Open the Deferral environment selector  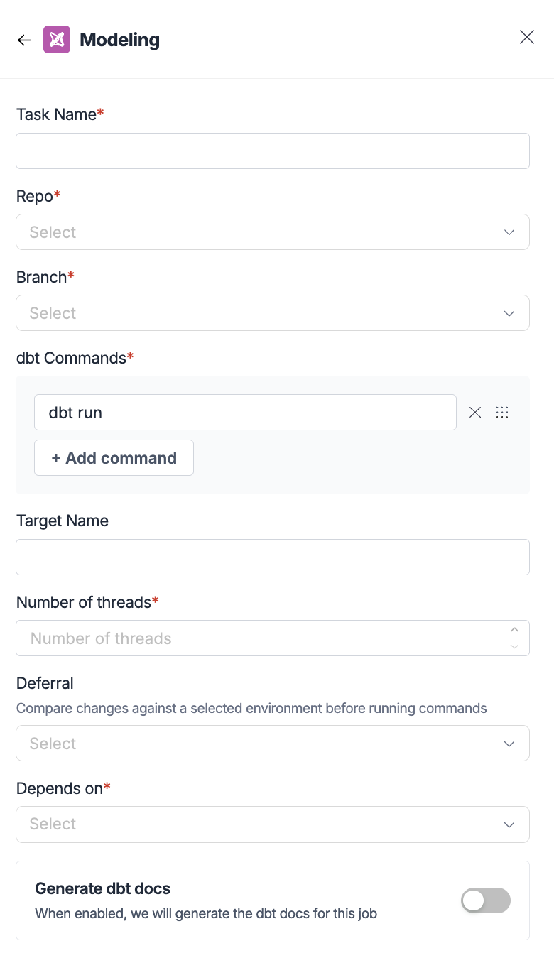point(273,743)
